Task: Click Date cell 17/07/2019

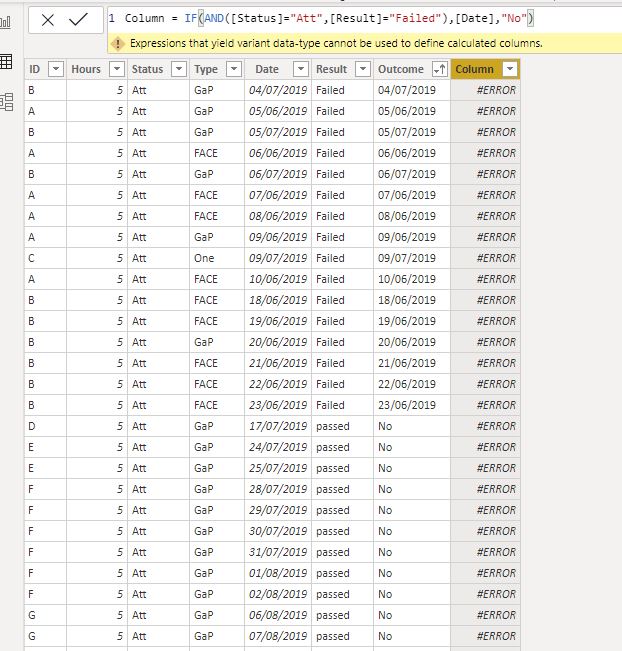Action: (278, 426)
